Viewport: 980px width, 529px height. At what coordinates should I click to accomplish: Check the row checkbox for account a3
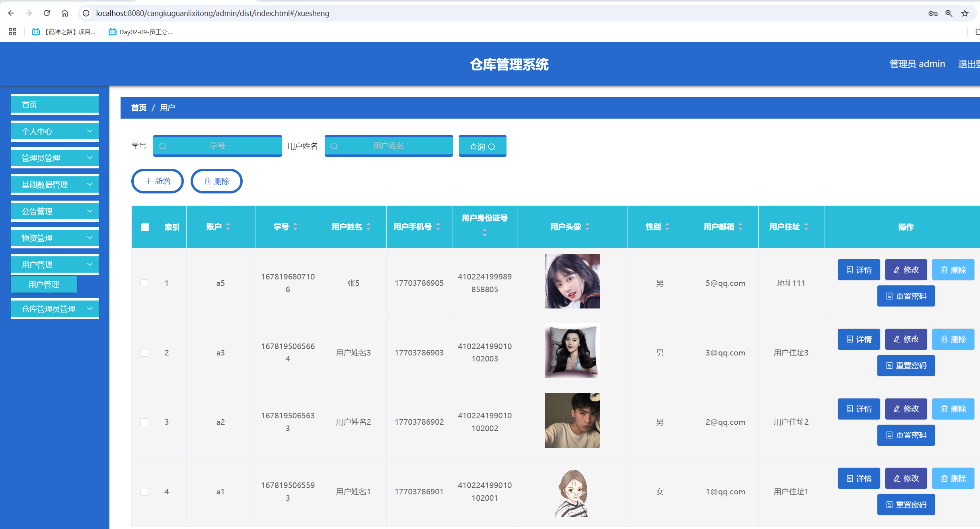click(x=144, y=353)
